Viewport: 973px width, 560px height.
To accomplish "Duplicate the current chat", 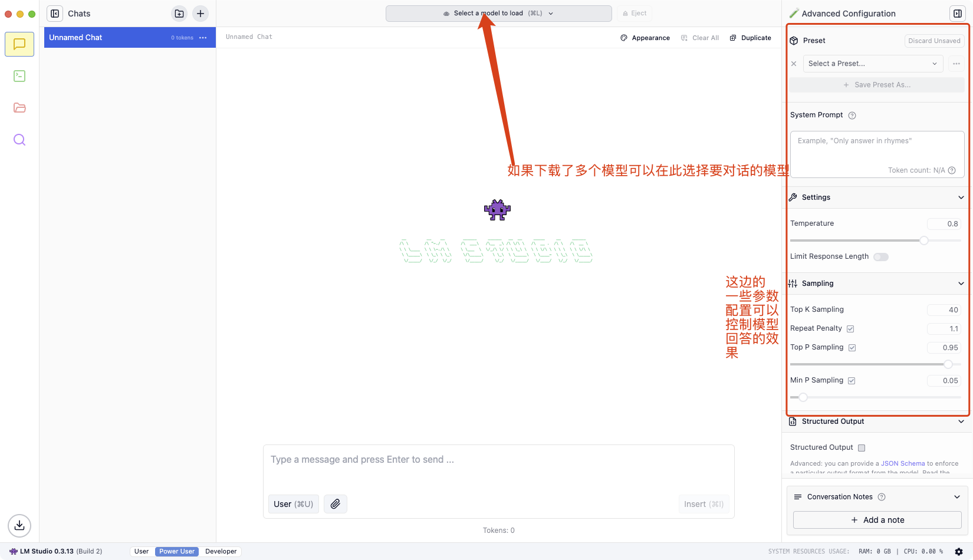I will 751,38.
